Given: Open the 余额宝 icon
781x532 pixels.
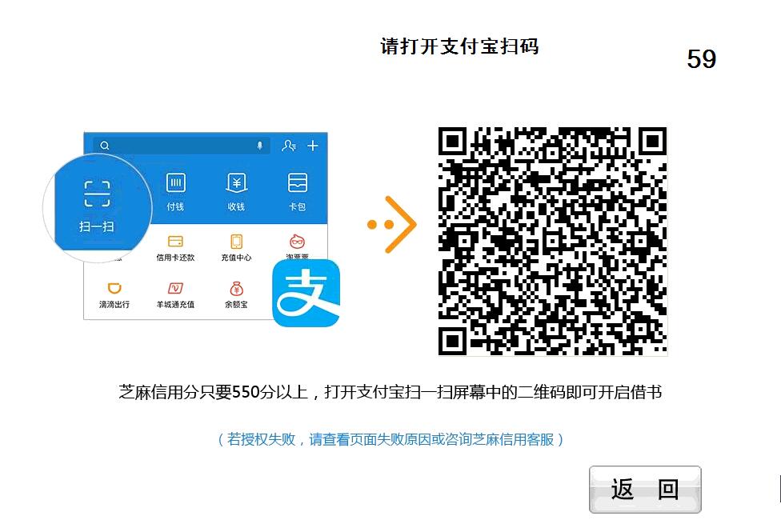Looking at the screenshot, I should tap(237, 289).
